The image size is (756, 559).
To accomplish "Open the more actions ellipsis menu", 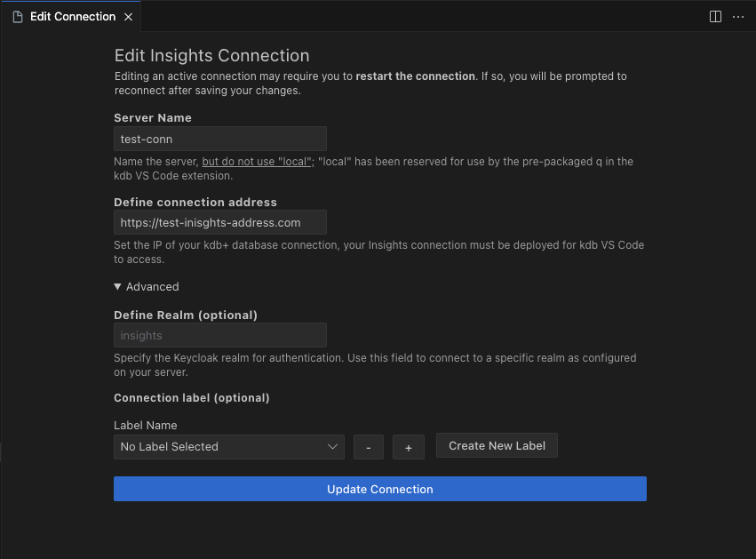I will click(738, 16).
